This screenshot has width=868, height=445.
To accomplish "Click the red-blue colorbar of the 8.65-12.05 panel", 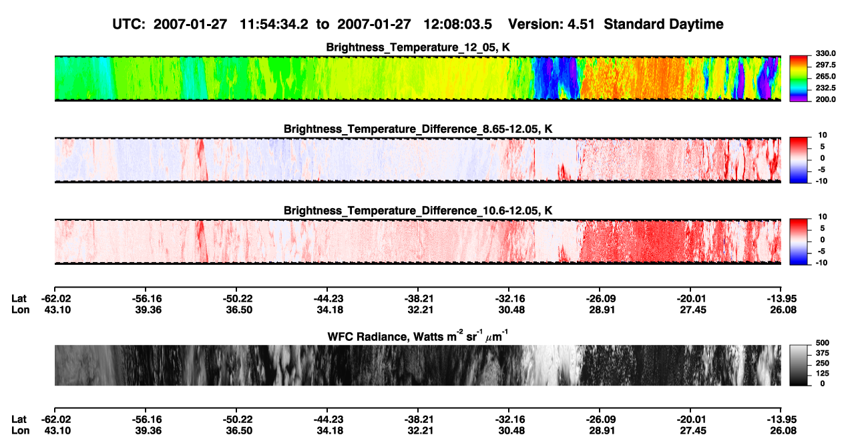I will [x=799, y=159].
